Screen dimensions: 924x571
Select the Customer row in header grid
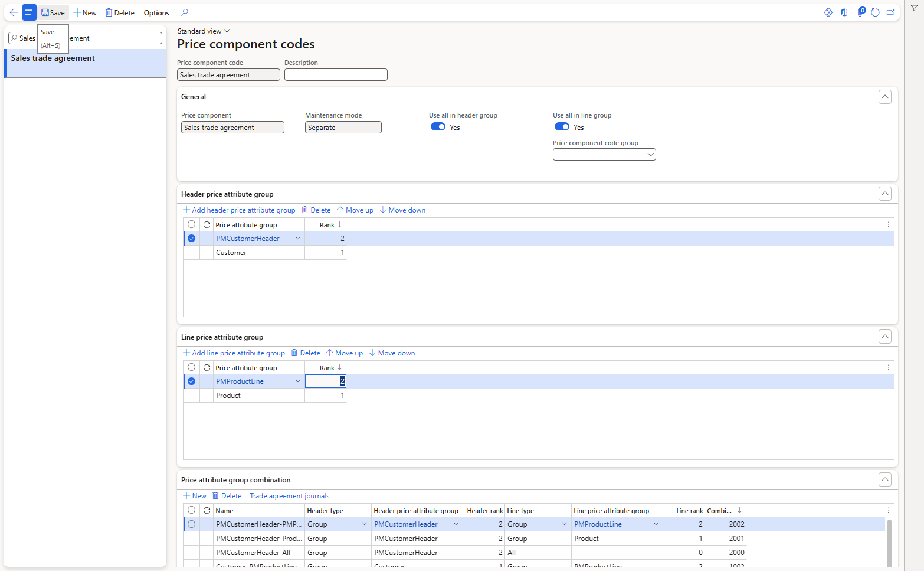coord(191,253)
